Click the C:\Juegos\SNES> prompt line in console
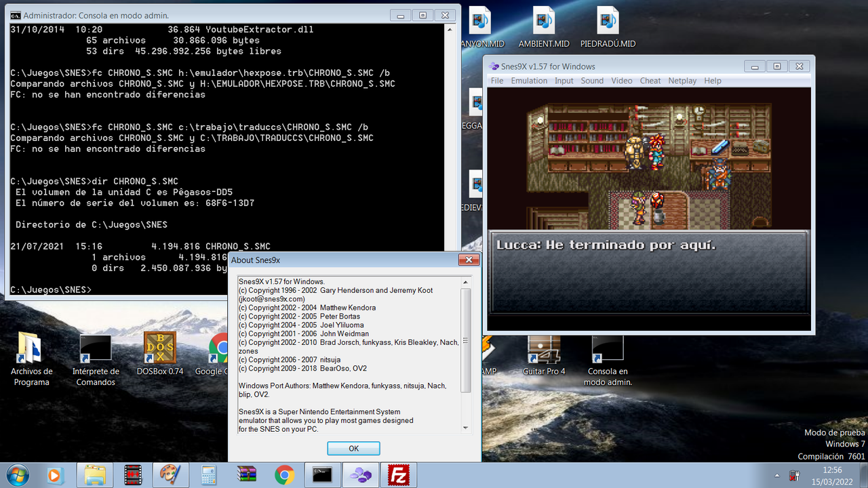 pos(51,289)
